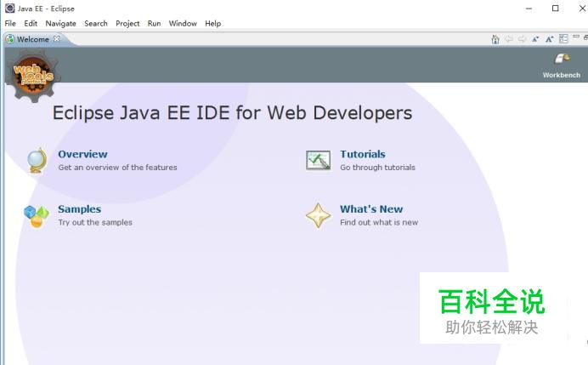Click the Overview globe icon
The height and width of the screenshot is (365, 588).
coord(37,161)
